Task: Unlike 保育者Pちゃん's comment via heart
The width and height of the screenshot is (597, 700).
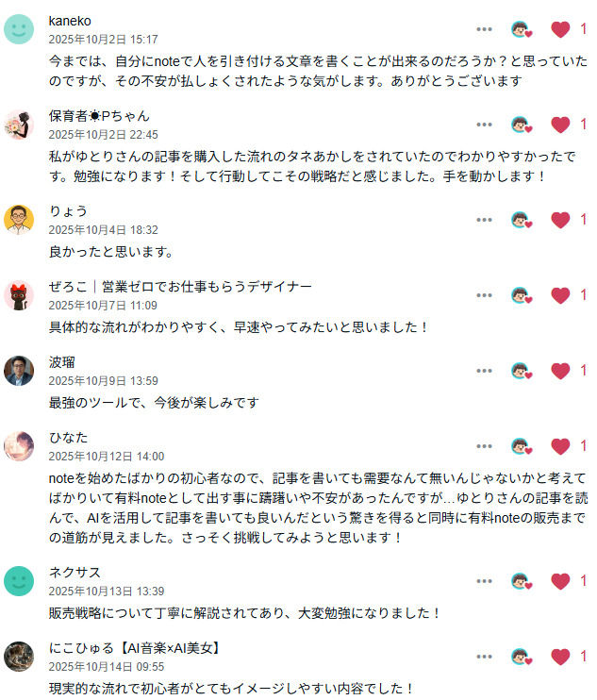Action: [x=560, y=125]
